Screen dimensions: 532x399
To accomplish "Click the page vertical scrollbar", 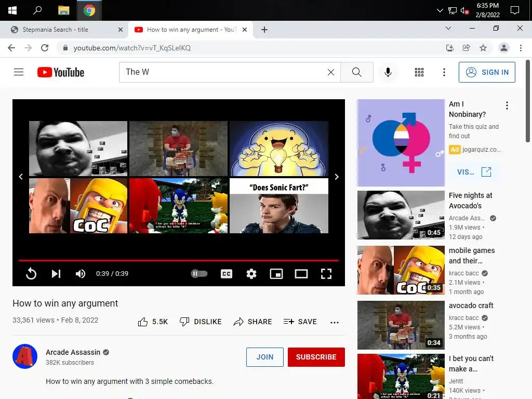I will click(528, 101).
